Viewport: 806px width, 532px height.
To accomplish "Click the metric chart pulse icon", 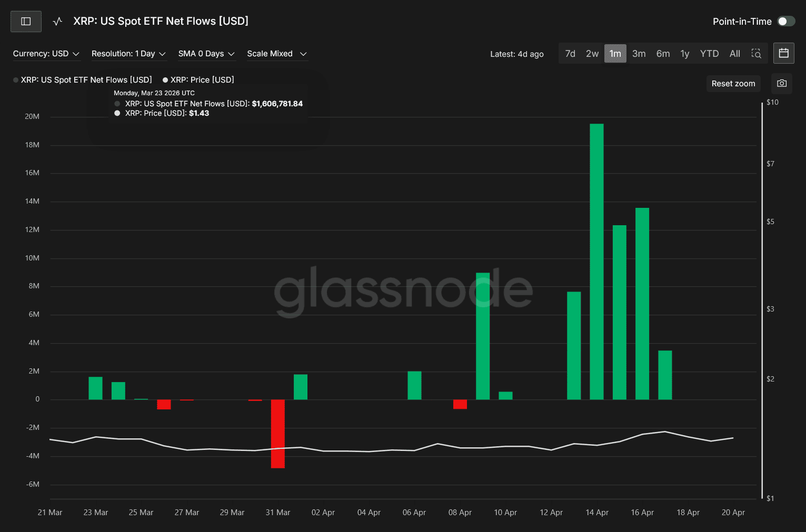I will [58, 22].
